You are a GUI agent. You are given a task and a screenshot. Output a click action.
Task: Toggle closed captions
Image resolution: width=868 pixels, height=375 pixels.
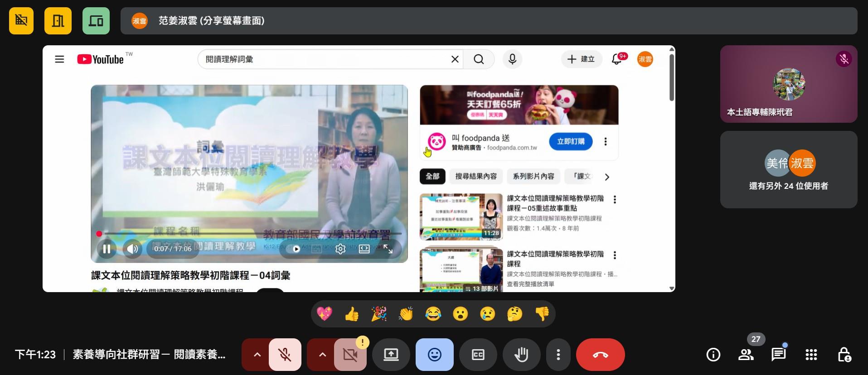tap(478, 355)
